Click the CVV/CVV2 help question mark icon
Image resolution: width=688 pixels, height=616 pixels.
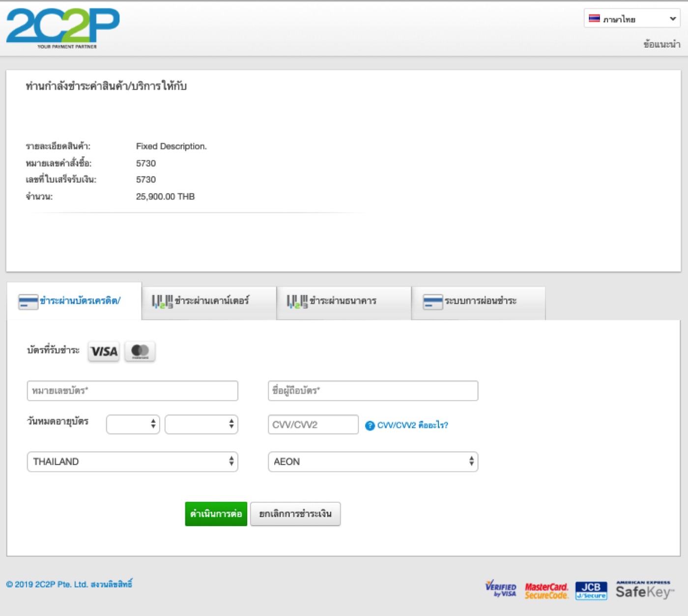click(x=370, y=425)
